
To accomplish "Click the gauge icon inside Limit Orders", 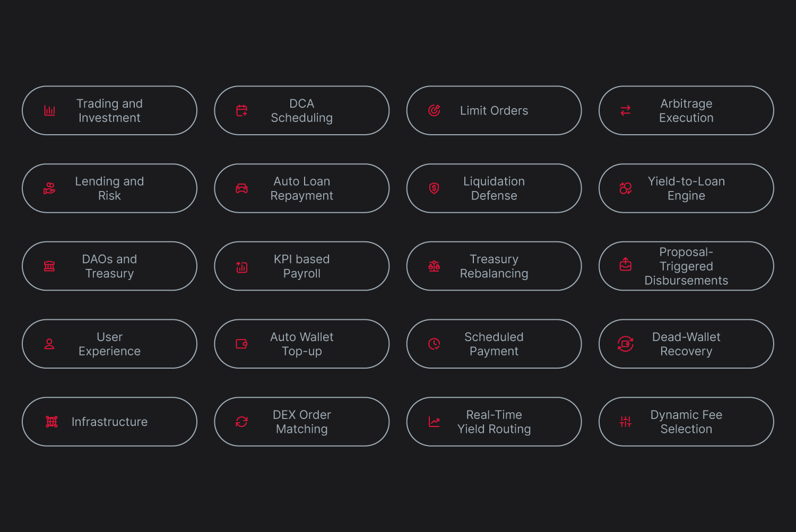I will pos(434,110).
